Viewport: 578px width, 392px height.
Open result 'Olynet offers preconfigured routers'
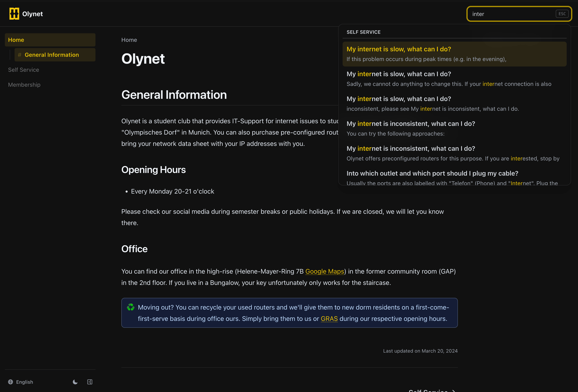click(454, 153)
